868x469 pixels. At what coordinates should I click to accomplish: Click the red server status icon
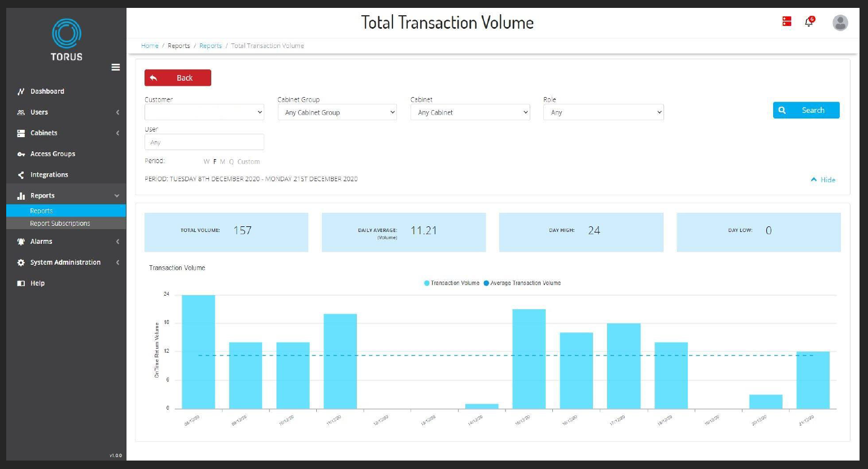787,21
